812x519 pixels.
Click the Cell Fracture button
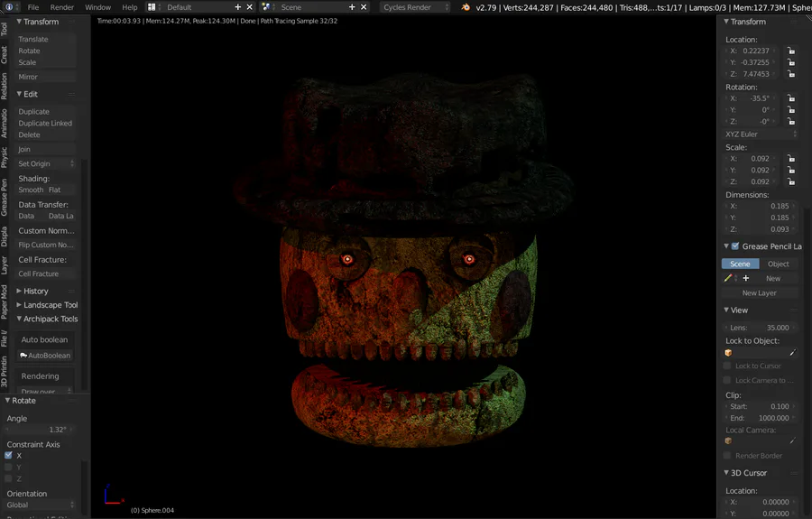click(x=46, y=274)
